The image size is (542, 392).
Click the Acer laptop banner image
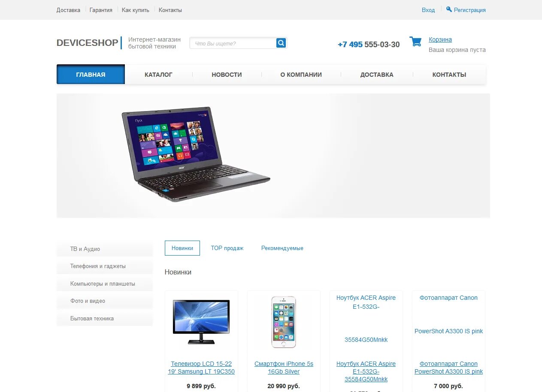pyautogui.click(x=196, y=154)
